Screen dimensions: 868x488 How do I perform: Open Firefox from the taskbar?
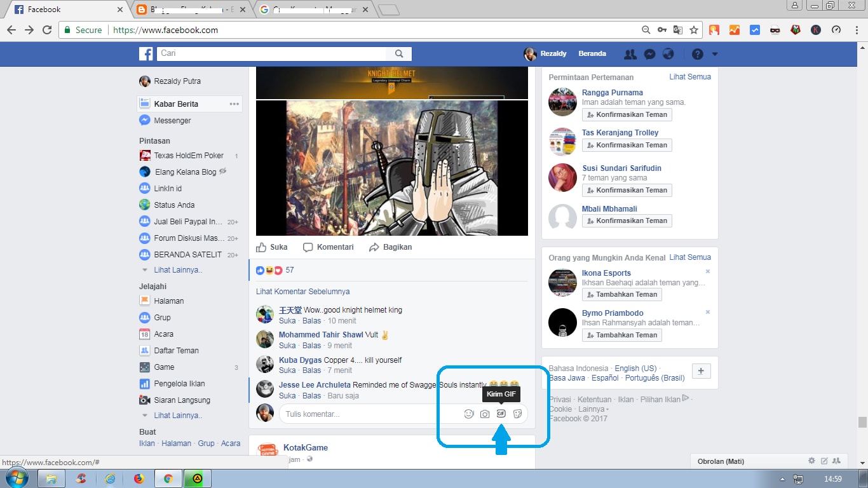(139, 478)
